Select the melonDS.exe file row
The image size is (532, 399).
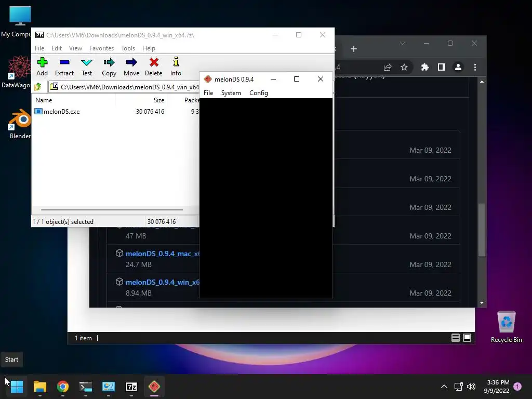click(115, 111)
